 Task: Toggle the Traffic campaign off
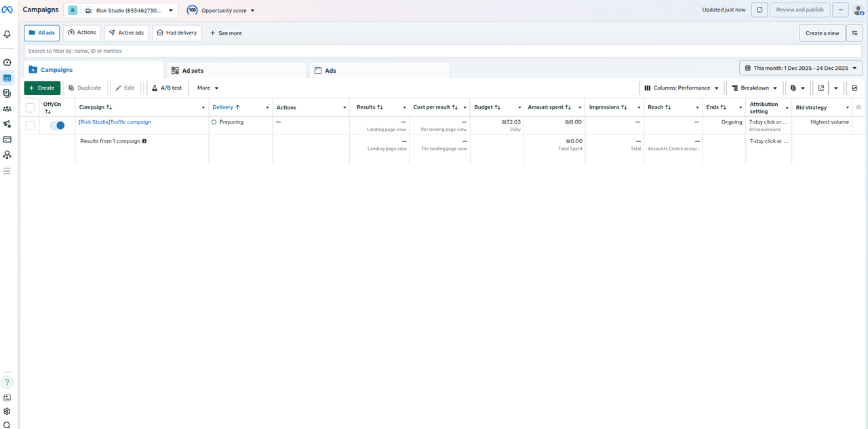(57, 125)
